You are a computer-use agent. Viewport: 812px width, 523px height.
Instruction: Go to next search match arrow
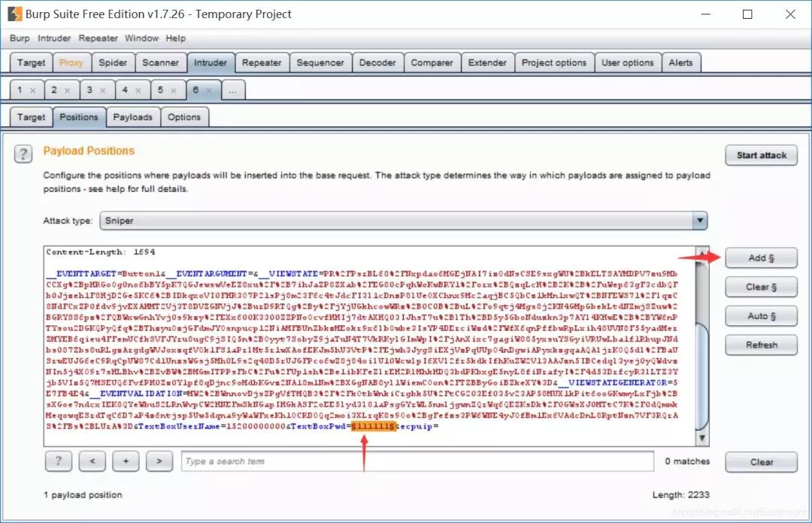tap(159, 461)
